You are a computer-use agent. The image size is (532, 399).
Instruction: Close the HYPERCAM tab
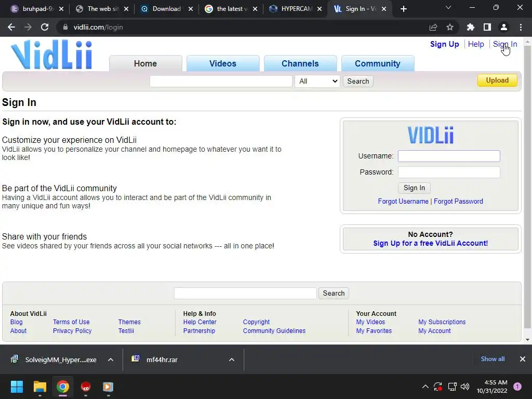tap(320, 9)
